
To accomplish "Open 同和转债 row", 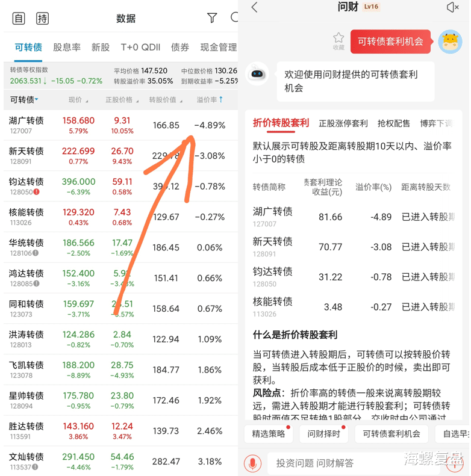I will click(120, 309).
